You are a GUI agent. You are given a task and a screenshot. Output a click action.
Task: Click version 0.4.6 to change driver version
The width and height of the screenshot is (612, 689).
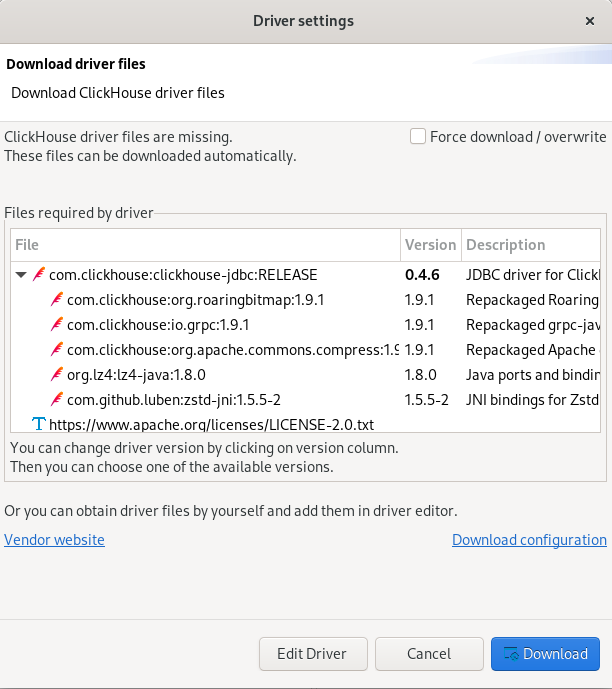(421, 274)
